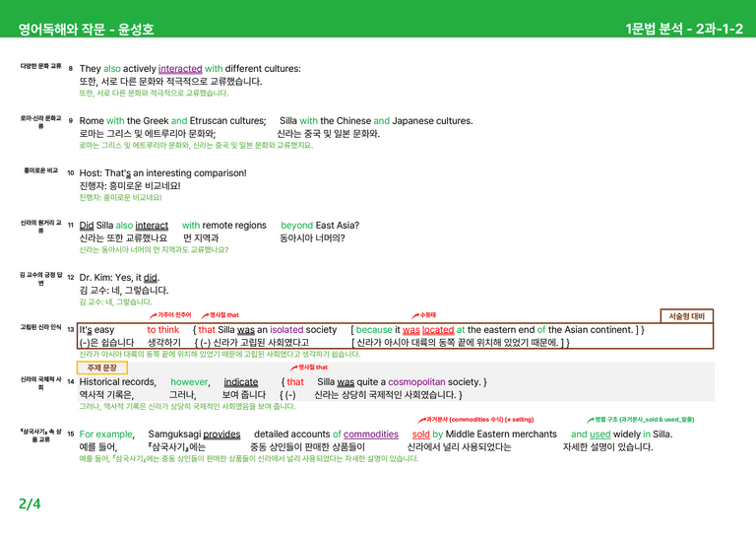Viewport: 756px width, 535px height.
Task: Click the word 'actively' in sentence 8
Action: (140, 69)
